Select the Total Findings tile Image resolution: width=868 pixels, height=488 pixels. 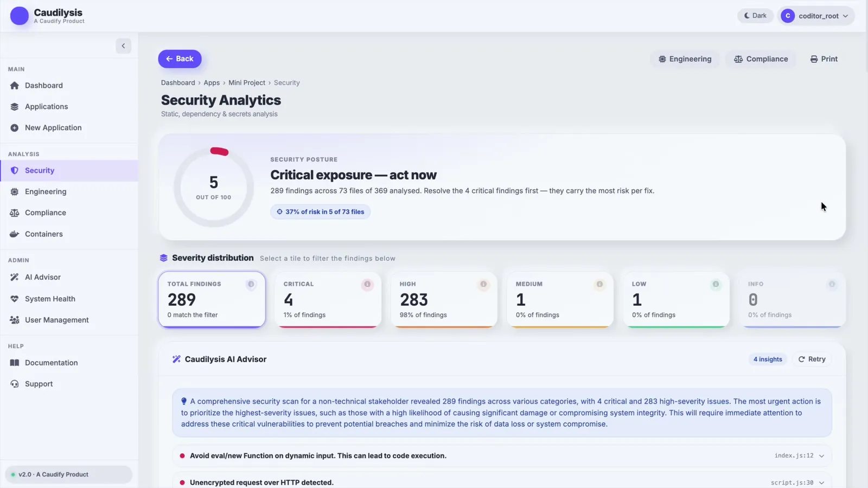pos(212,299)
